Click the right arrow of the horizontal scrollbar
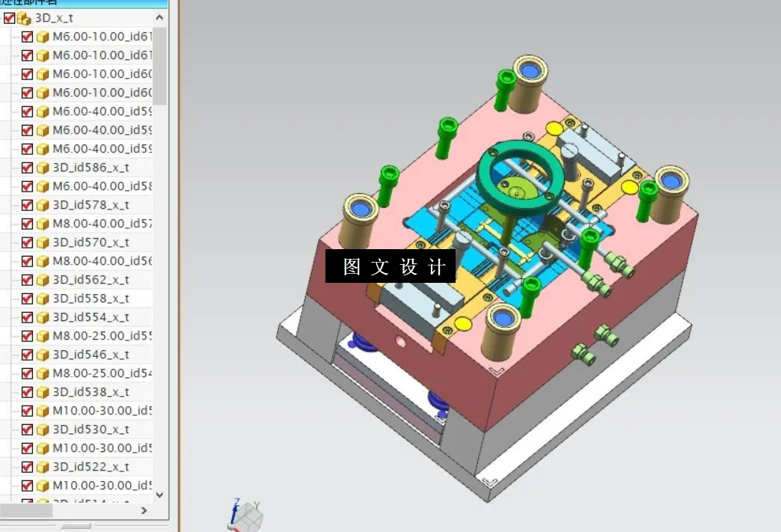781x532 pixels. (144, 512)
